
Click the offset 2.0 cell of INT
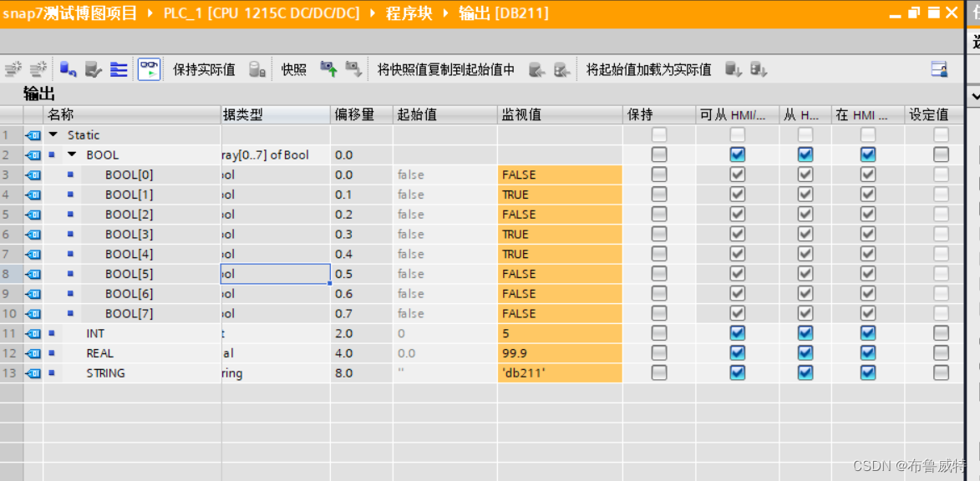pos(361,333)
